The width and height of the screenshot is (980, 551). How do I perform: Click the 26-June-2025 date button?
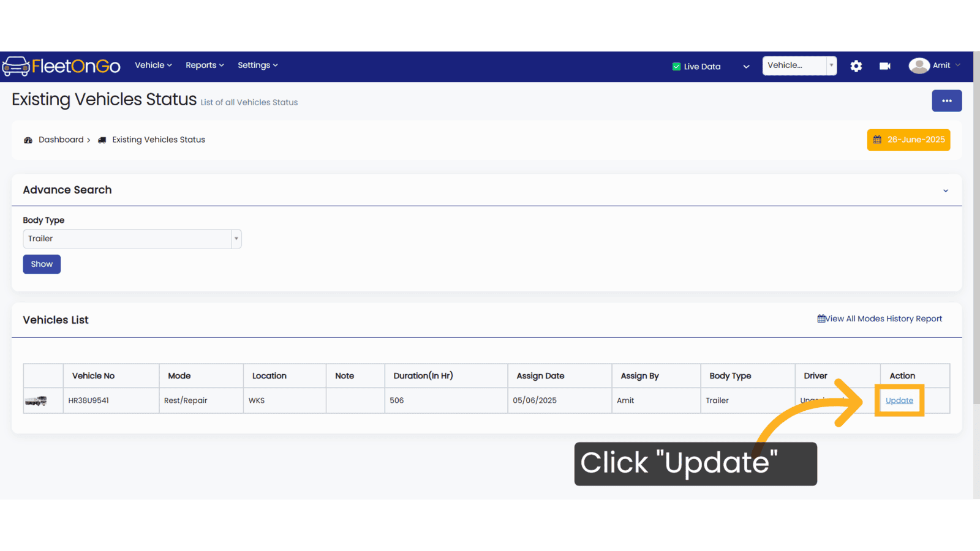(x=908, y=140)
